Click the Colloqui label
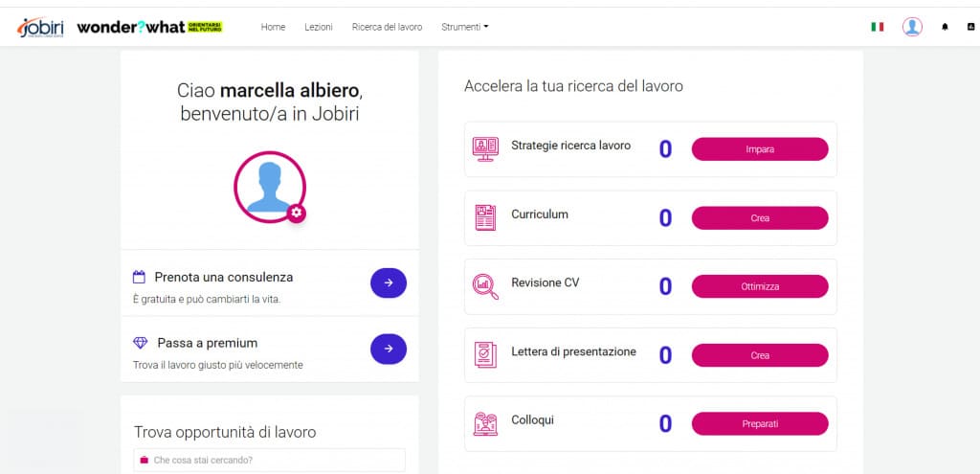The width and height of the screenshot is (980, 474). click(x=532, y=420)
